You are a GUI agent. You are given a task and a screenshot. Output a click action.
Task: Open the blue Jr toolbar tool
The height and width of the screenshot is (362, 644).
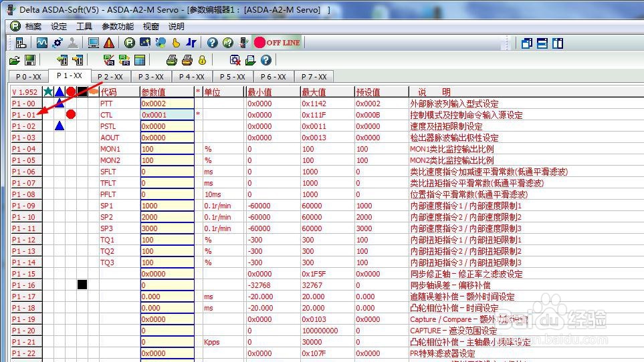click(x=191, y=43)
